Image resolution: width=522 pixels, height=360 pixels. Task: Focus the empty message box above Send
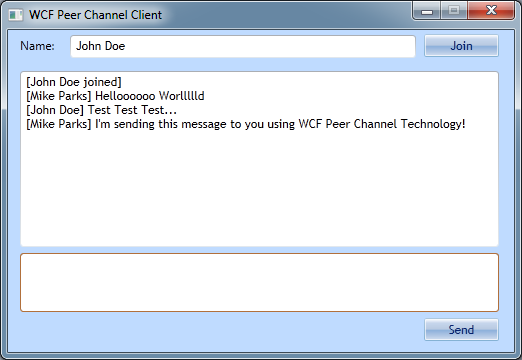tap(259, 283)
